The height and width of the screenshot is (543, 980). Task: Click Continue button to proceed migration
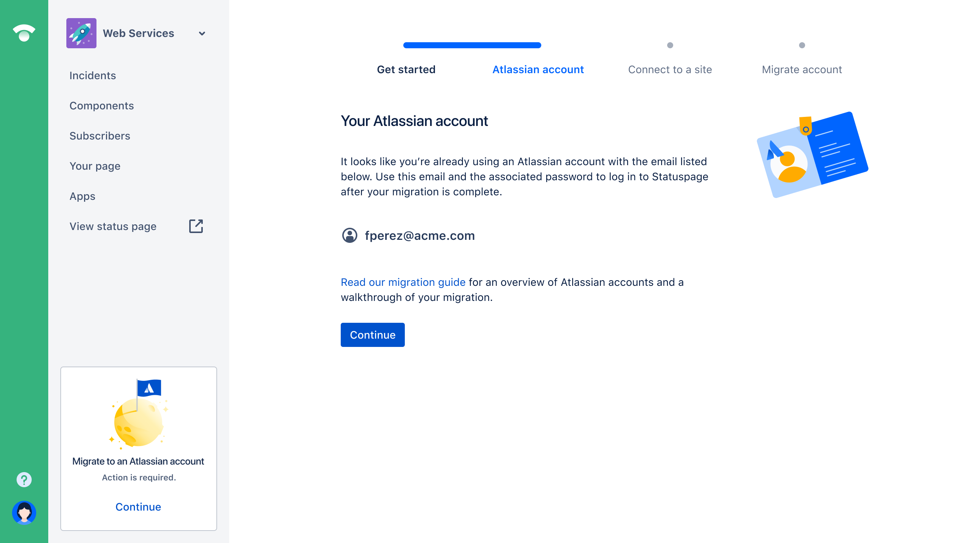[372, 334]
